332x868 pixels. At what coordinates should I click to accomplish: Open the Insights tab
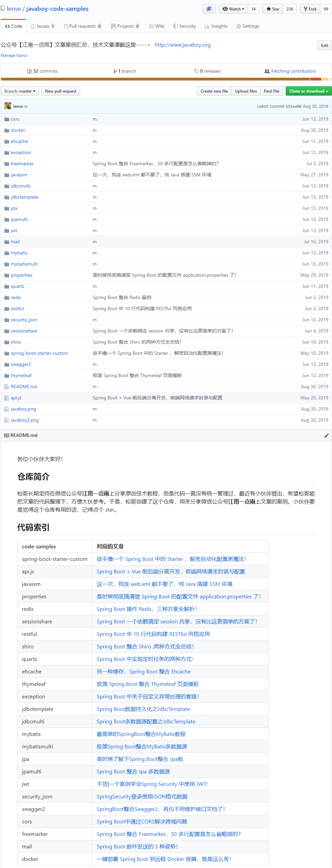point(216,26)
